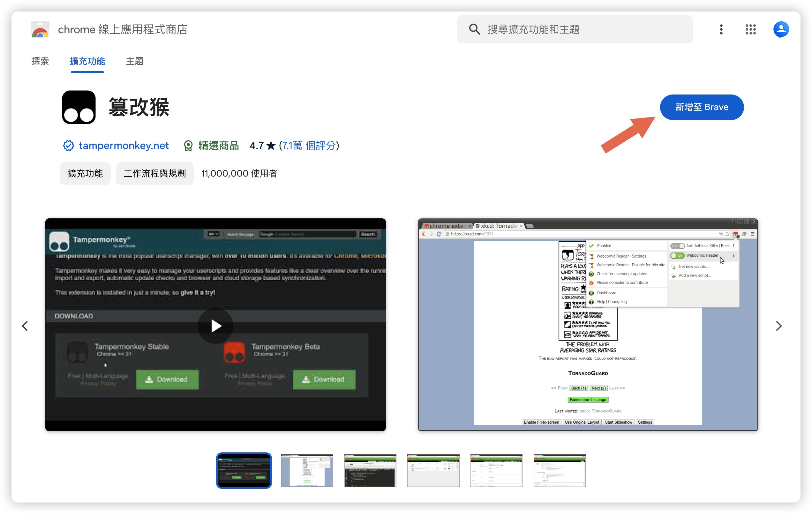Open the 擴充功能 tab
Image resolution: width=812 pixels, height=514 pixels.
pyautogui.click(x=87, y=61)
